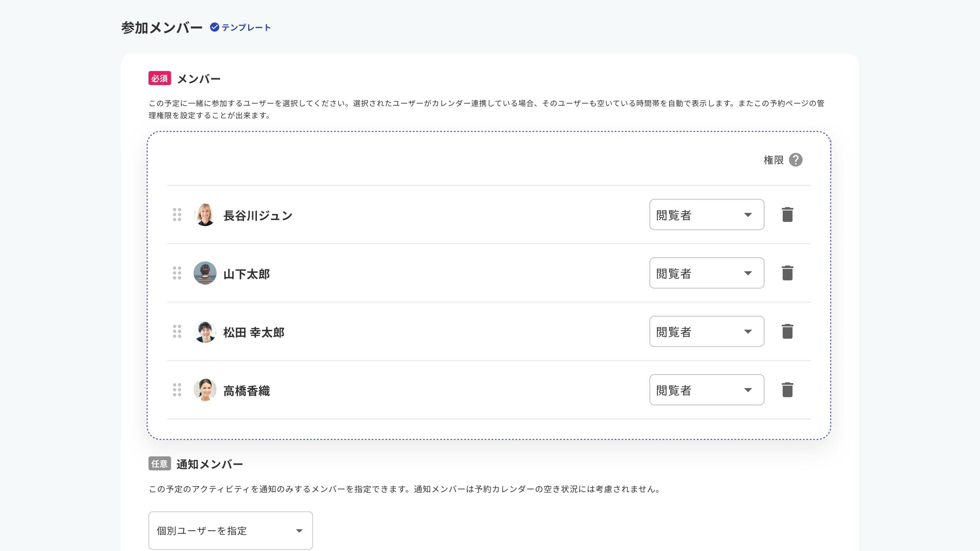
Task: Click the name 高橋香織
Action: (246, 390)
